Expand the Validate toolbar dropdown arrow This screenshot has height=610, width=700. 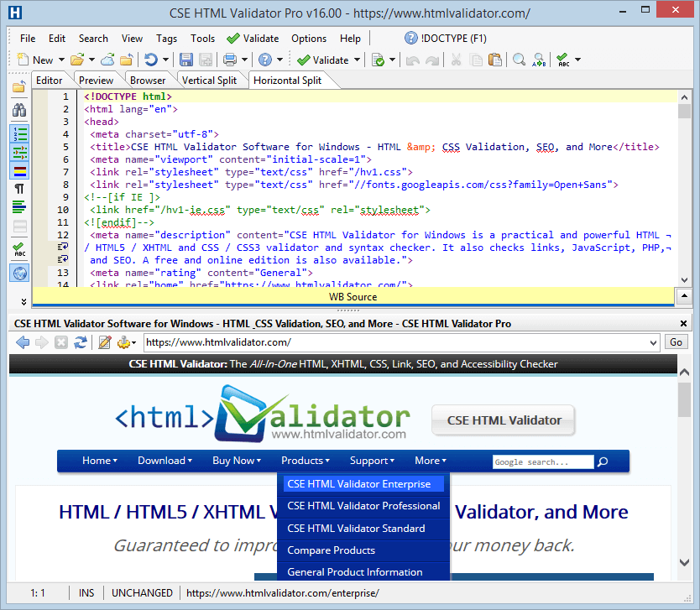(x=358, y=60)
